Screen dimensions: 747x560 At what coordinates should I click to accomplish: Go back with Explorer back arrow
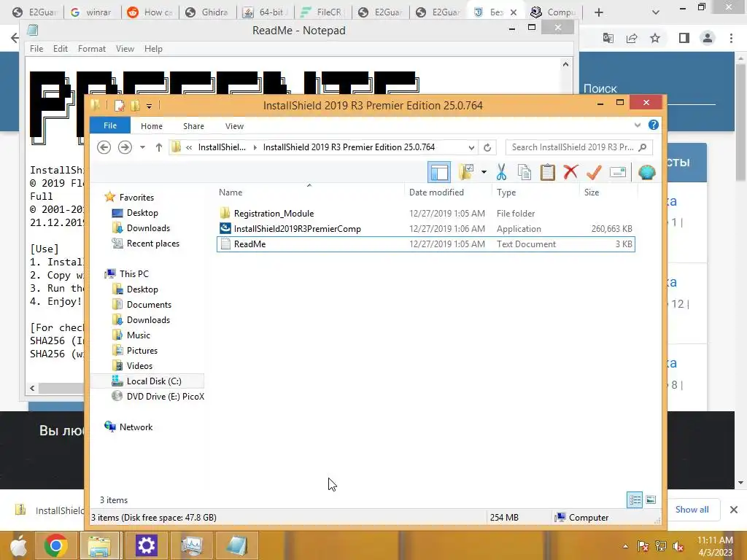coord(104,147)
